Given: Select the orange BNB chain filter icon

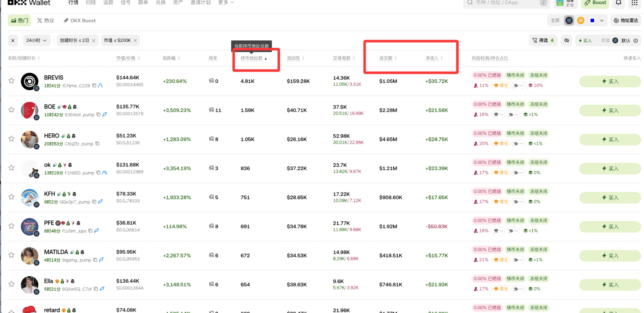Looking at the screenshot, I should tap(581, 20).
